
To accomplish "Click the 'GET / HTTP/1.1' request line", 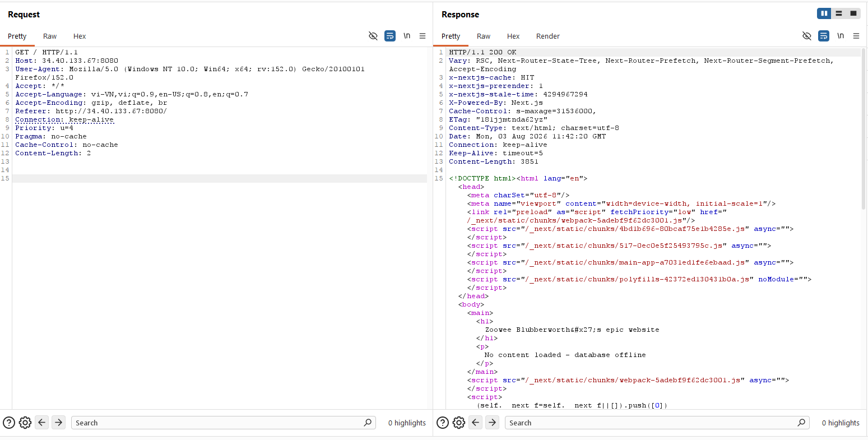I will coord(47,52).
